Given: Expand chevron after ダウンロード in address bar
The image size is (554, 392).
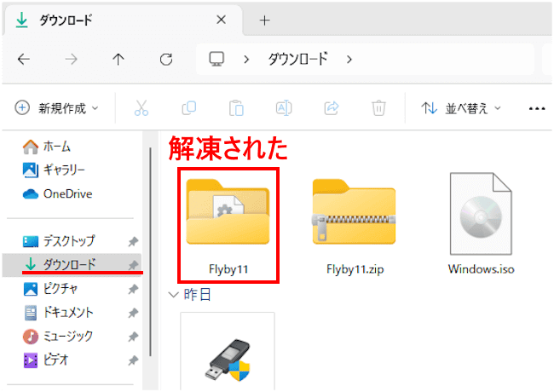Looking at the screenshot, I should point(349,60).
